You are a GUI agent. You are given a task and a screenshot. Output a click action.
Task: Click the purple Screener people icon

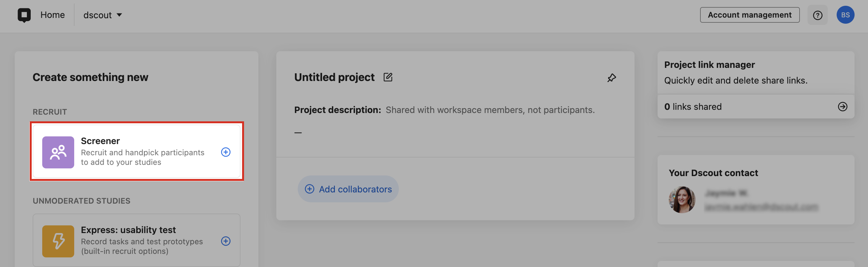(x=58, y=152)
